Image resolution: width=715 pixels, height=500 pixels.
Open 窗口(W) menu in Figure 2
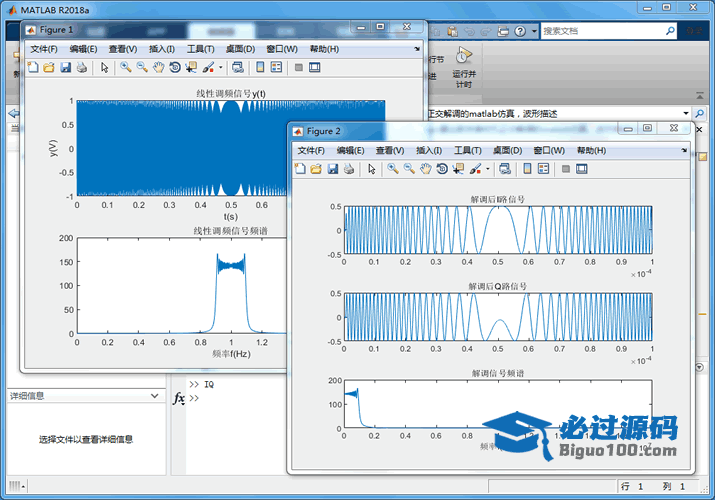[x=549, y=150]
